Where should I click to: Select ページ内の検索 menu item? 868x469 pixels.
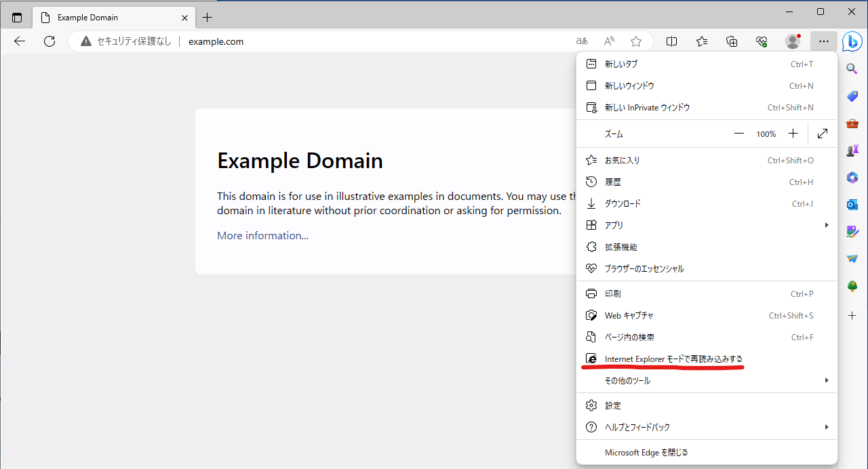click(707, 338)
